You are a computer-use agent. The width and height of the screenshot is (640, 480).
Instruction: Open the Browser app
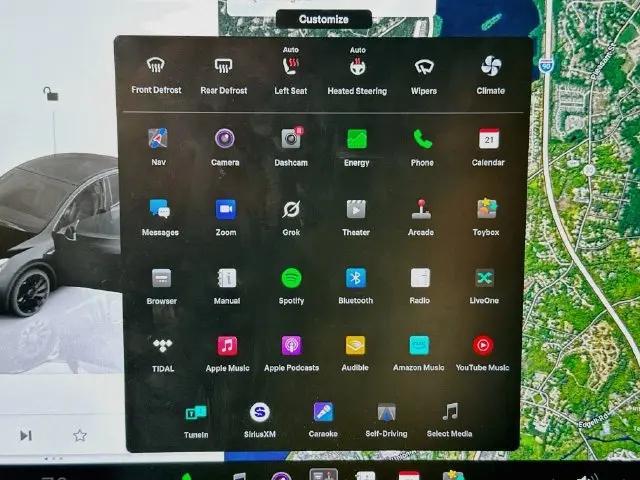click(x=162, y=287)
